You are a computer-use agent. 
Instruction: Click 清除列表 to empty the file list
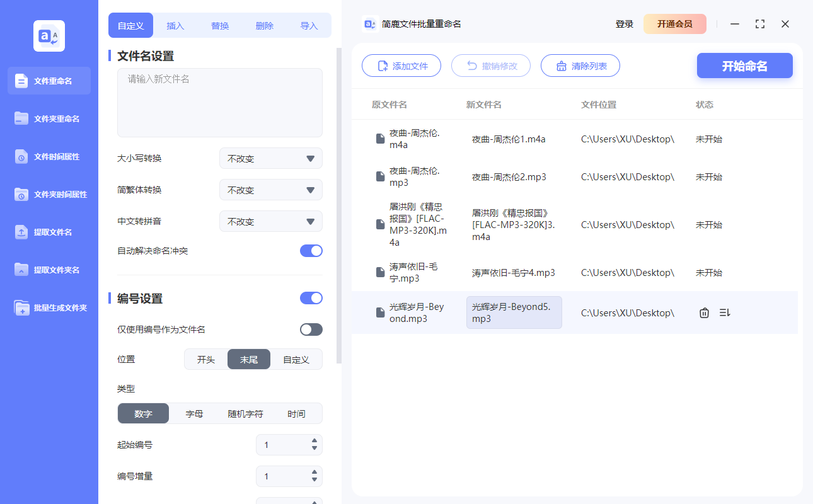580,65
